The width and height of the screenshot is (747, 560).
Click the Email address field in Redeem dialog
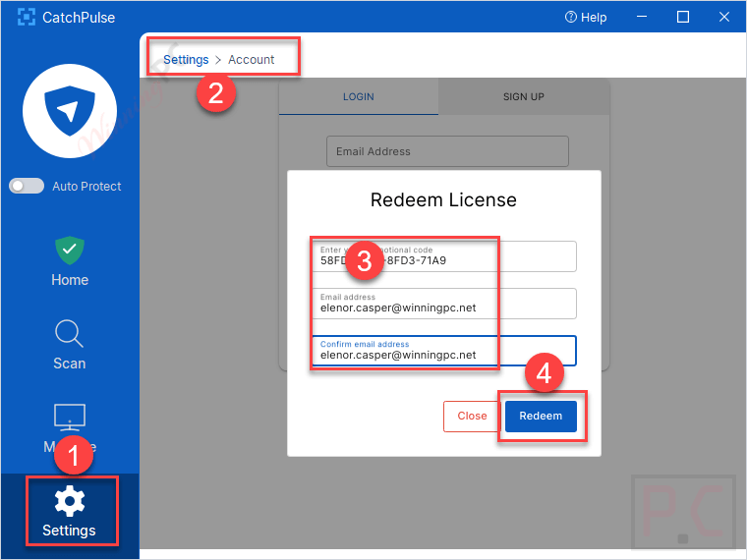[444, 304]
